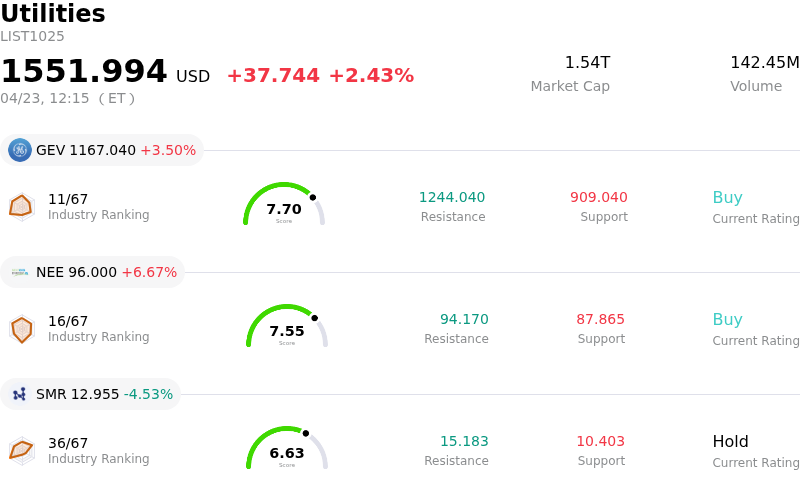This screenshot has height=488, width=800.
Task: Open the NEE 96.000 stock ticker chip
Action: (x=93, y=272)
